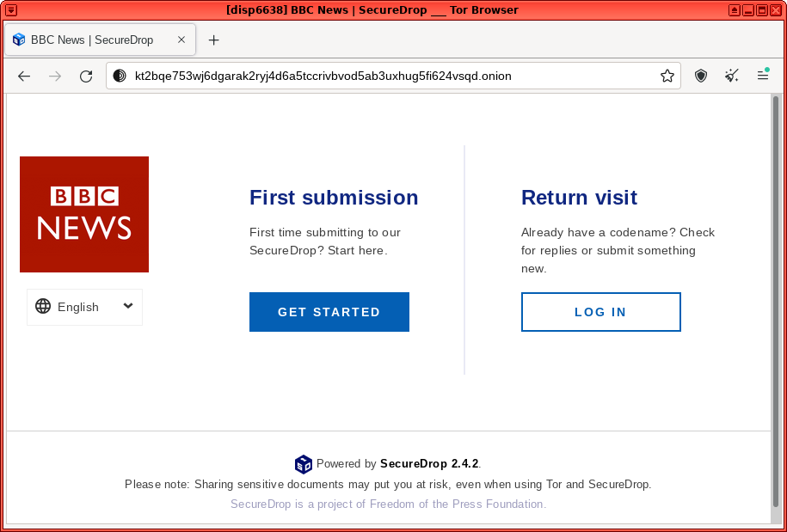The height and width of the screenshot is (532, 787).
Task: Minimize the Tor Browser window
Action: 748,10
